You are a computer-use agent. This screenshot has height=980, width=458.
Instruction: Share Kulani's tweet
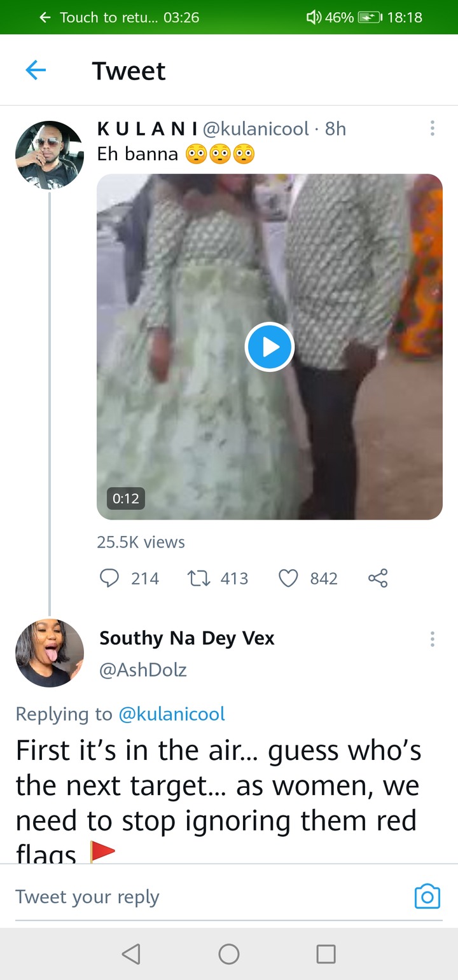(378, 578)
